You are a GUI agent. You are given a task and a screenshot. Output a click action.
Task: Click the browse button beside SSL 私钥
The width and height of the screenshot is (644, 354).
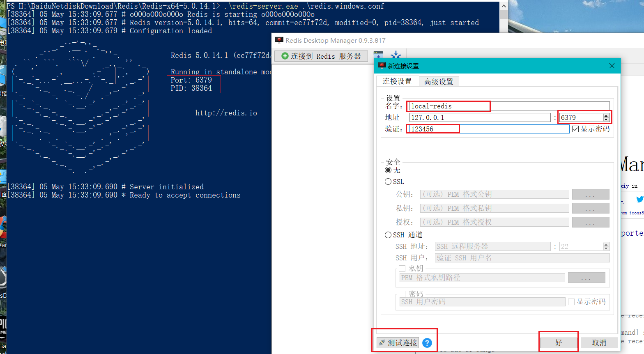tap(591, 208)
